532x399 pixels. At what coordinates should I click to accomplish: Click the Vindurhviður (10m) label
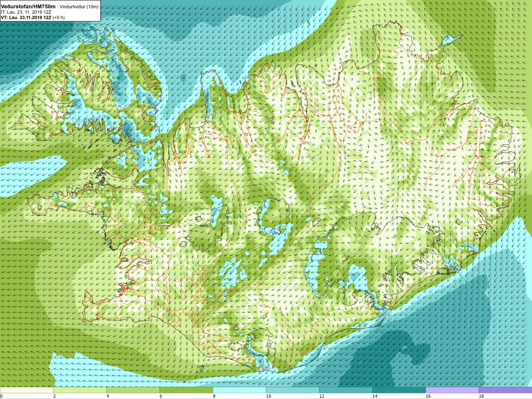[x=79, y=7]
